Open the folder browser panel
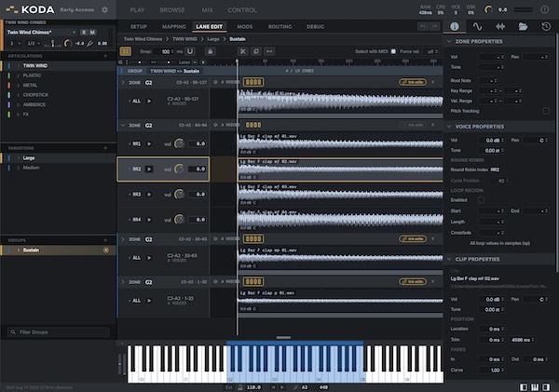Viewport: 559px width, 392px height. click(523, 26)
